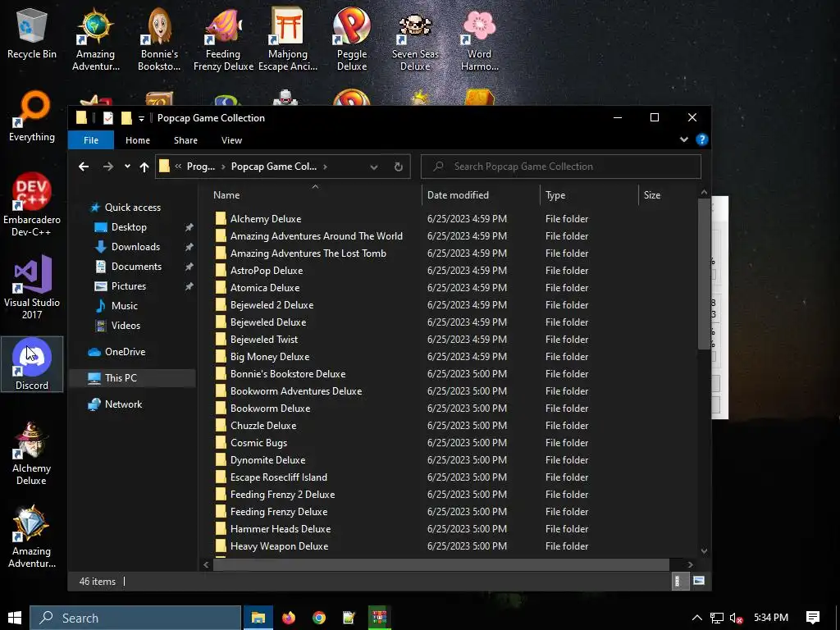The height and width of the screenshot is (630, 840).
Task: Sort by the Type column header
Action: coord(589,195)
